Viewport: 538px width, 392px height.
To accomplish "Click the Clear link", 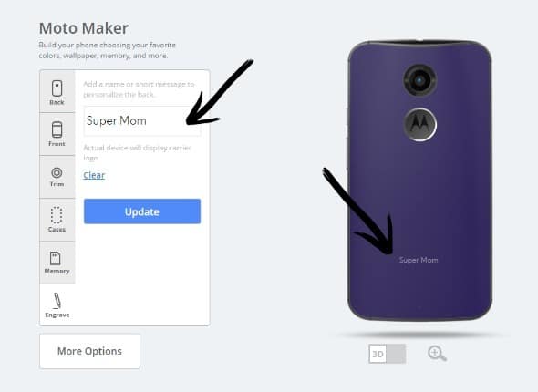I will (x=94, y=175).
